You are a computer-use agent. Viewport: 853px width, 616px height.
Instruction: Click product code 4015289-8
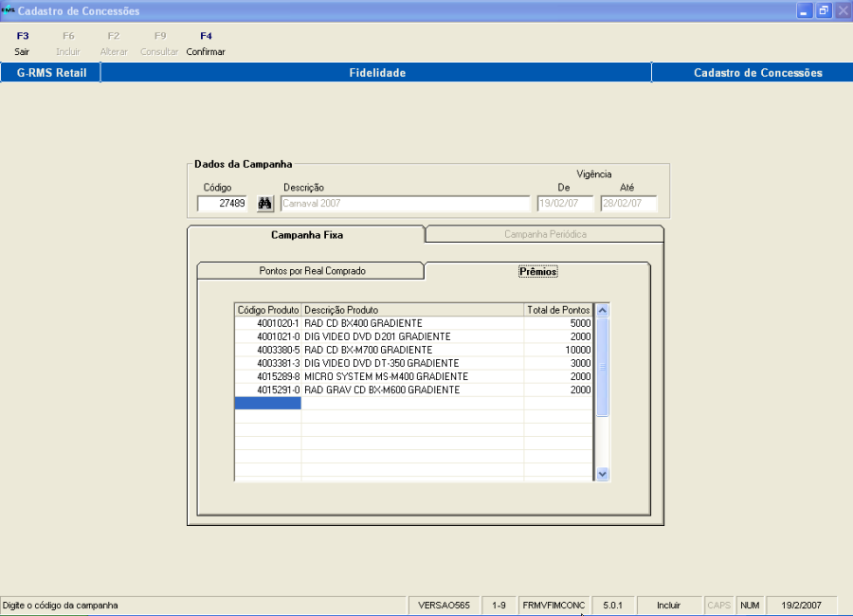coord(278,376)
